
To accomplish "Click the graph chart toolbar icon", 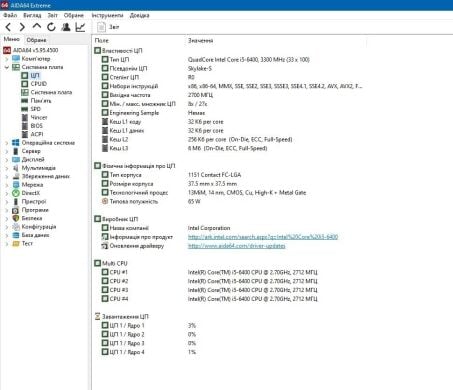I will pos(80,27).
